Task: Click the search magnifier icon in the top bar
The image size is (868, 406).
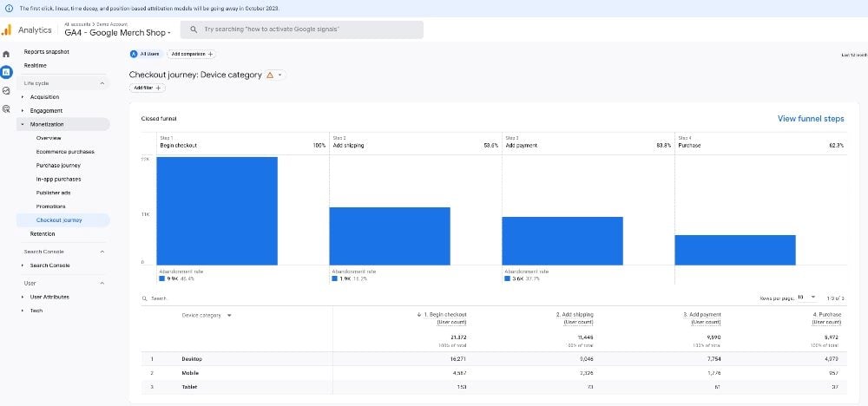Action: 194,29
